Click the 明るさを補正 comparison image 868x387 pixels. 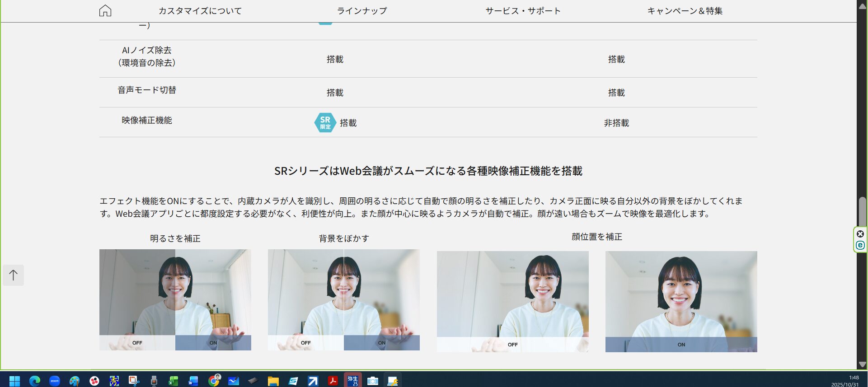175,299
